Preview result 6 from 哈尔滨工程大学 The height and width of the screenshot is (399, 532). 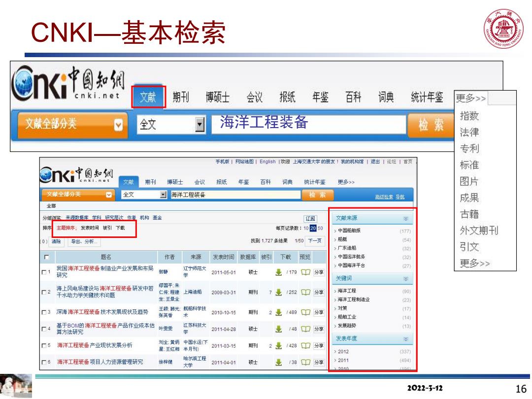(x=305, y=362)
